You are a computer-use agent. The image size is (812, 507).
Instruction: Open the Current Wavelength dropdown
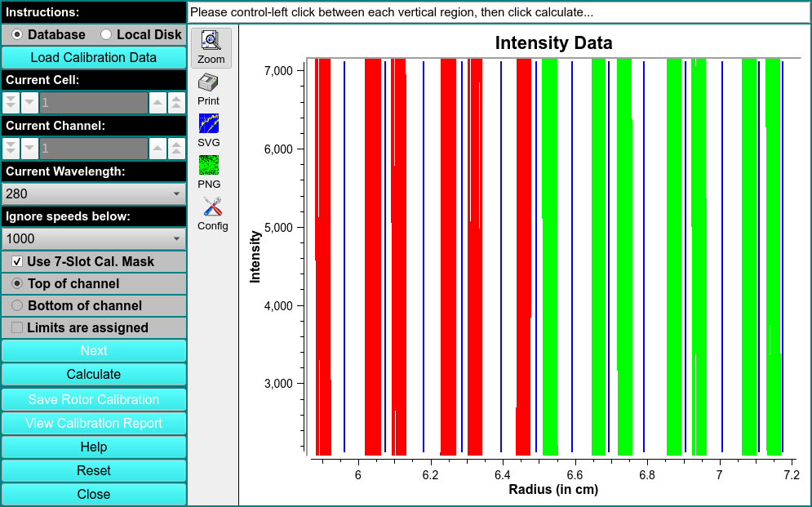(93, 194)
